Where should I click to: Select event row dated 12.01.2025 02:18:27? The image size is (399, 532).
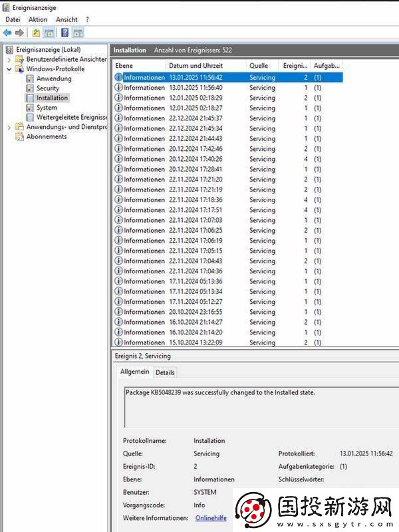(228, 108)
